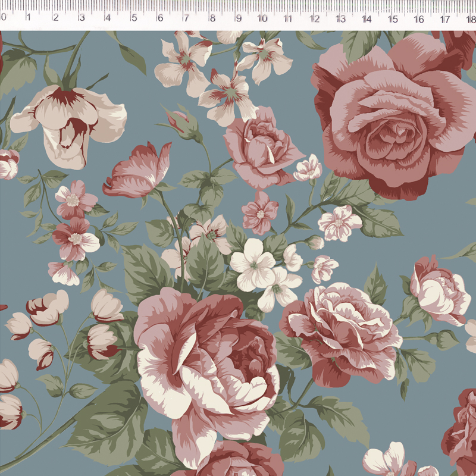This screenshot has width=476, height=476.
Task: Click the number 2 on the ruler
Action: 55,18
